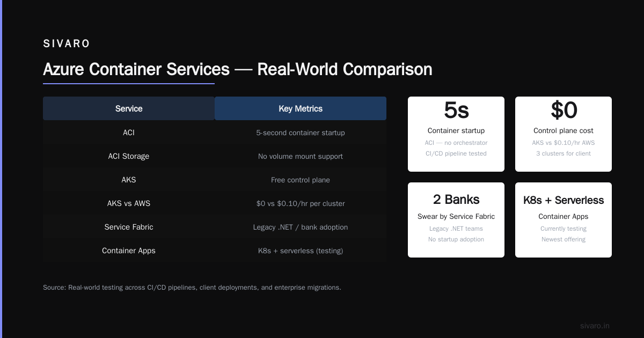Click the Currently testing note
The width and height of the screenshot is (644, 338).
(x=563, y=229)
